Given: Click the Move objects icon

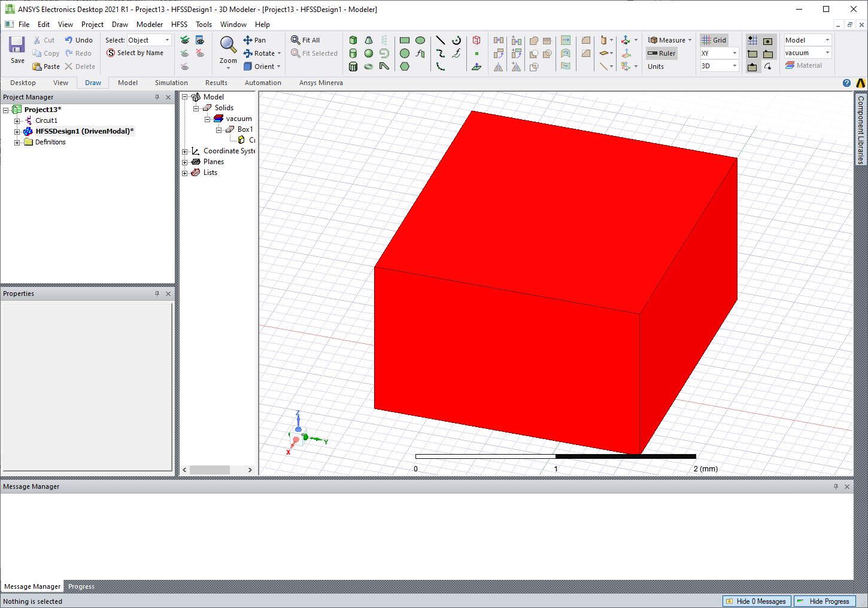Looking at the screenshot, I should tap(498, 40).
